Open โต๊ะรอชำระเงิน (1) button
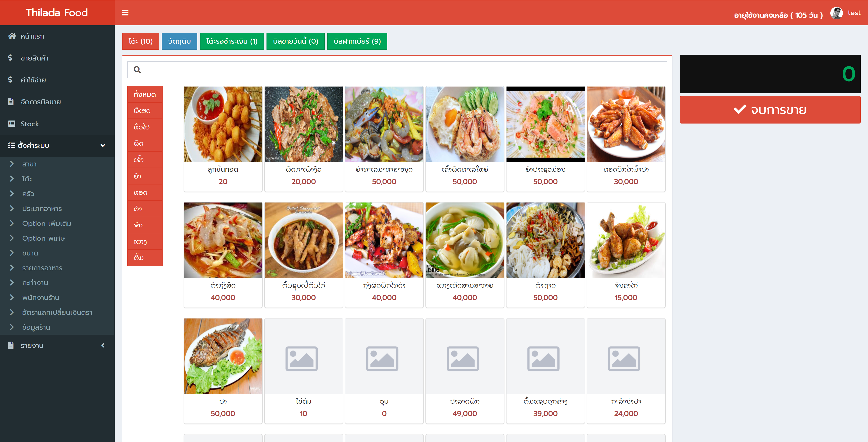The width and height of the screenshot is (868, 442). click(x=232, y=41)
